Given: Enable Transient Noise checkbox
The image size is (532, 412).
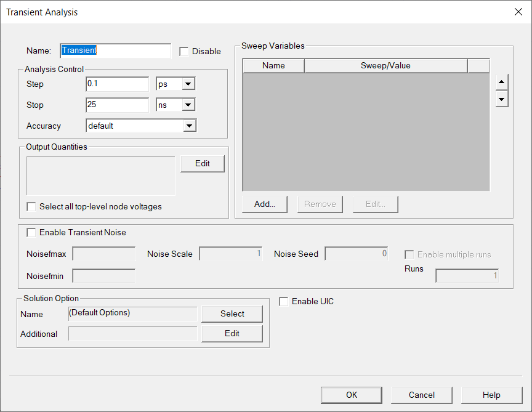Looking at the screenshot, I should (31, 232).
